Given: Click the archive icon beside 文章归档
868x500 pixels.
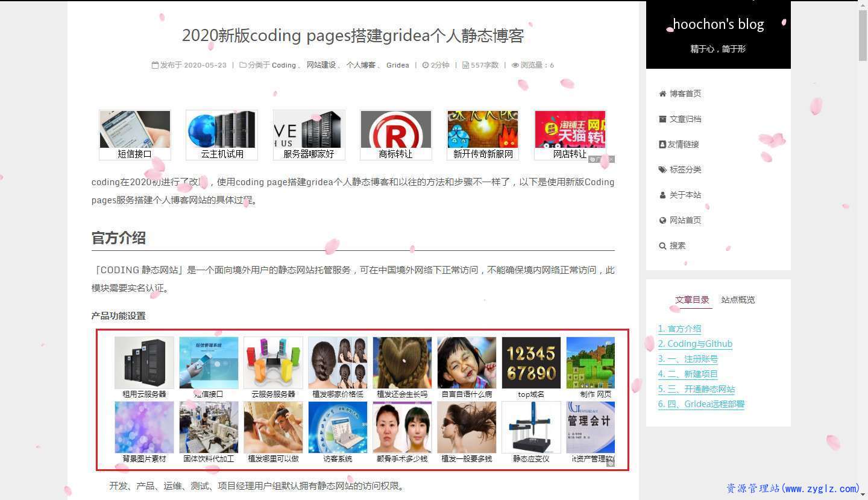Looking at the screenshot, I should pos(662,119).
